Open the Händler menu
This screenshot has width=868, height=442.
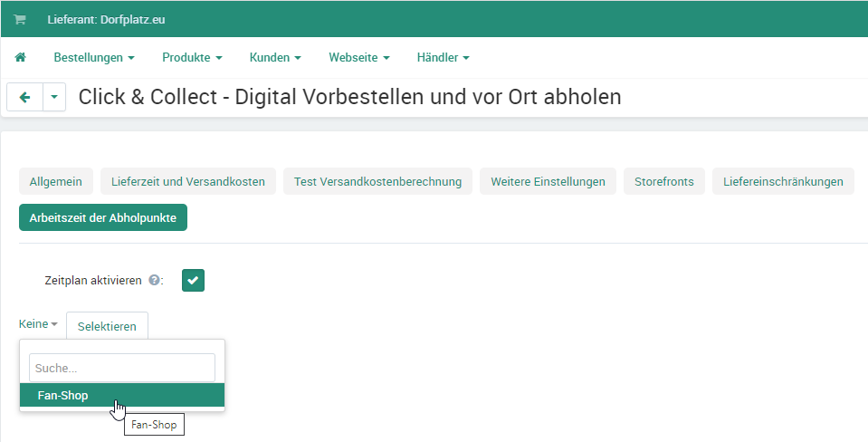point(443,58)
